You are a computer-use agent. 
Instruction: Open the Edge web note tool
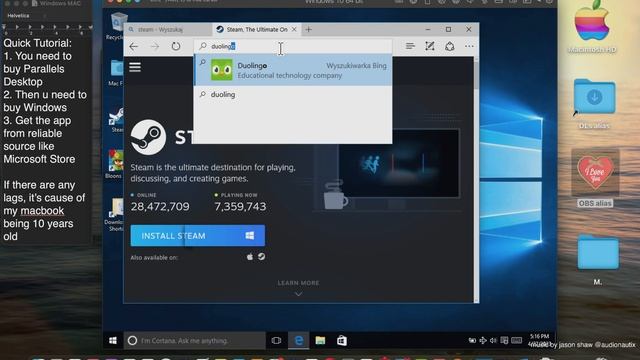pyautogui.click(x=430, y=46)
